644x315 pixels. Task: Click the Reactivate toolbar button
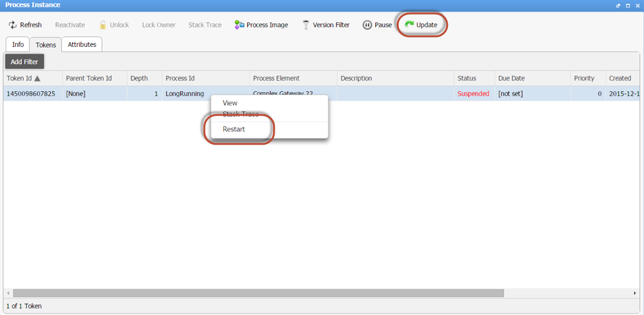70,25
